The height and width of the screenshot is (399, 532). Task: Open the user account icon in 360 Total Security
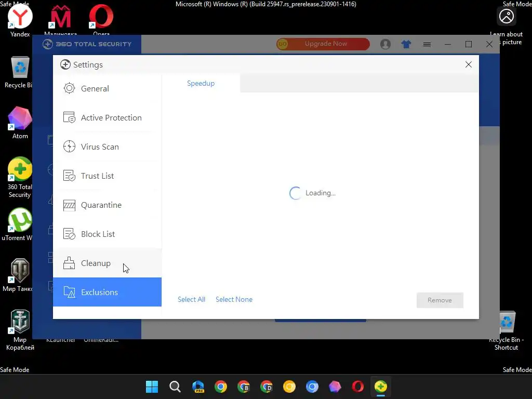click(x=385, y=44)
